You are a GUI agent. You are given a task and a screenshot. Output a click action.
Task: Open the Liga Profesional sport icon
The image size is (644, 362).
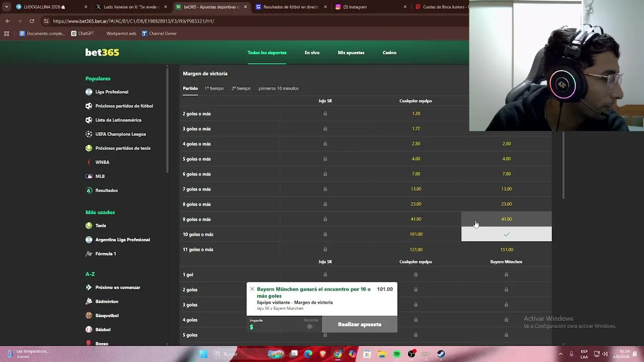point(89,92)
